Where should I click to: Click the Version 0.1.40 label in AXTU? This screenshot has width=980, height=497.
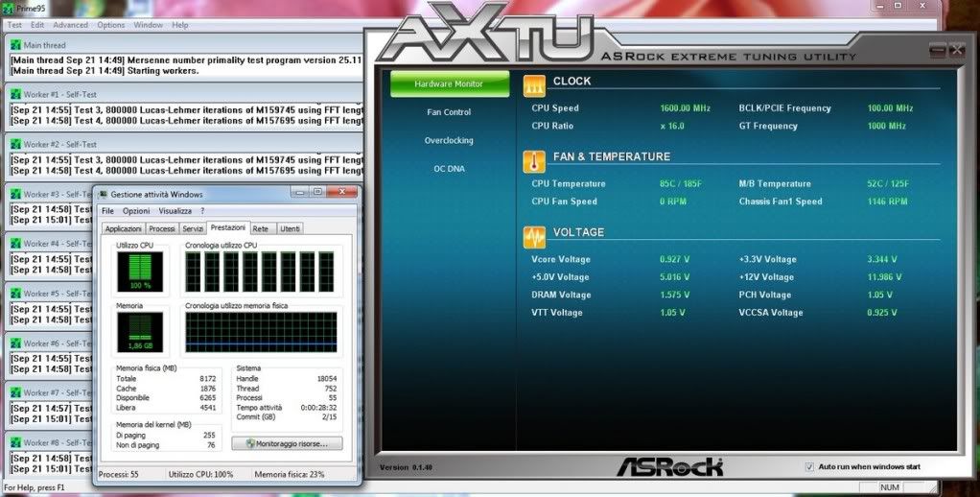(406, 467)
